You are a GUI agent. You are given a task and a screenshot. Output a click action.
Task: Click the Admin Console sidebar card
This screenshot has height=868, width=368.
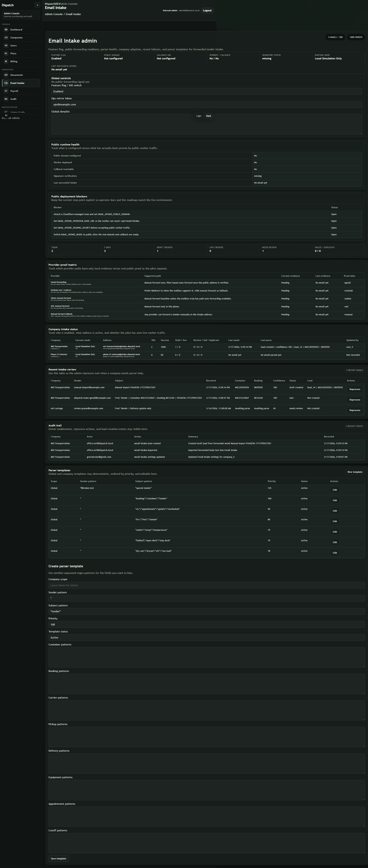coord(21,15)
